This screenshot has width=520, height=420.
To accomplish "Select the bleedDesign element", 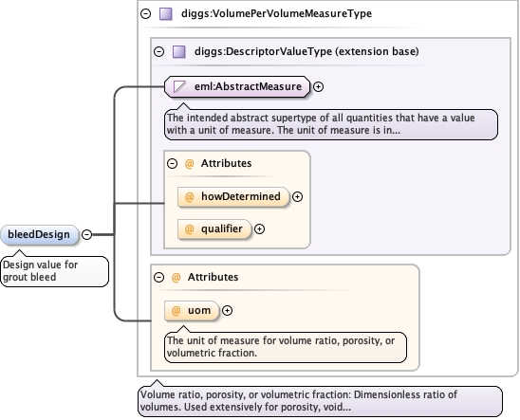I will tap(40, 235).
